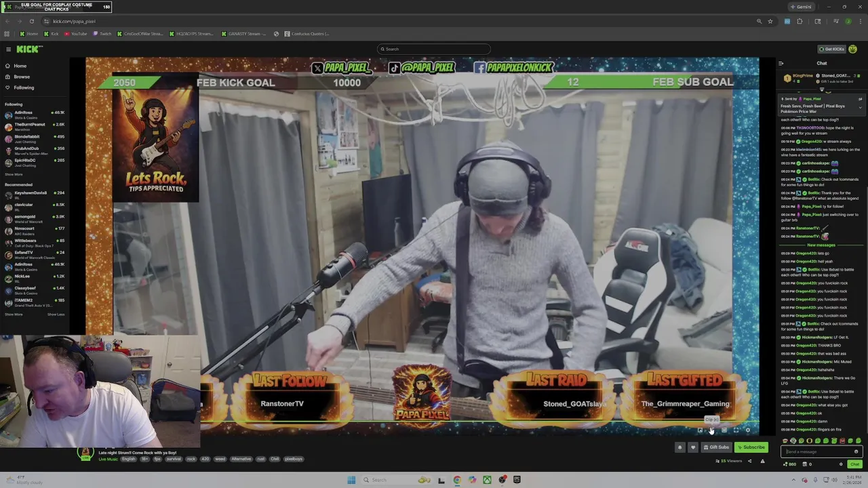Open KeyshawnDavis8 recommended channel
The width and height of the screenshot is (868, 488).
click(x=35, y=195)
